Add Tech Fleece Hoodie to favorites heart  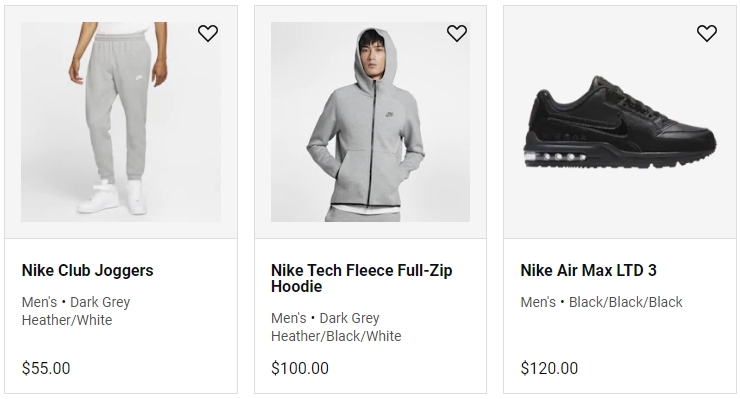(457, 33)
